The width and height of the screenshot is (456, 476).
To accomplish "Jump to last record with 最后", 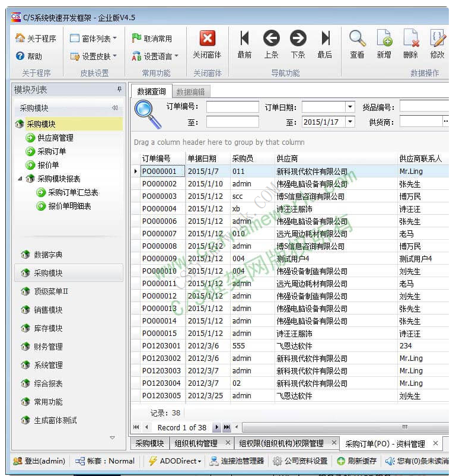I will pos(324,45).
